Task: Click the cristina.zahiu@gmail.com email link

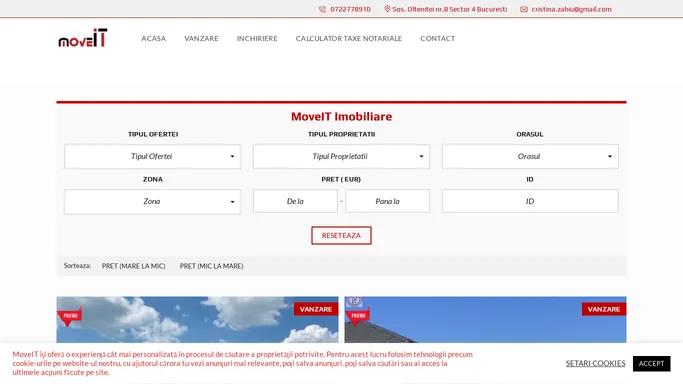Action: [571, 9]
